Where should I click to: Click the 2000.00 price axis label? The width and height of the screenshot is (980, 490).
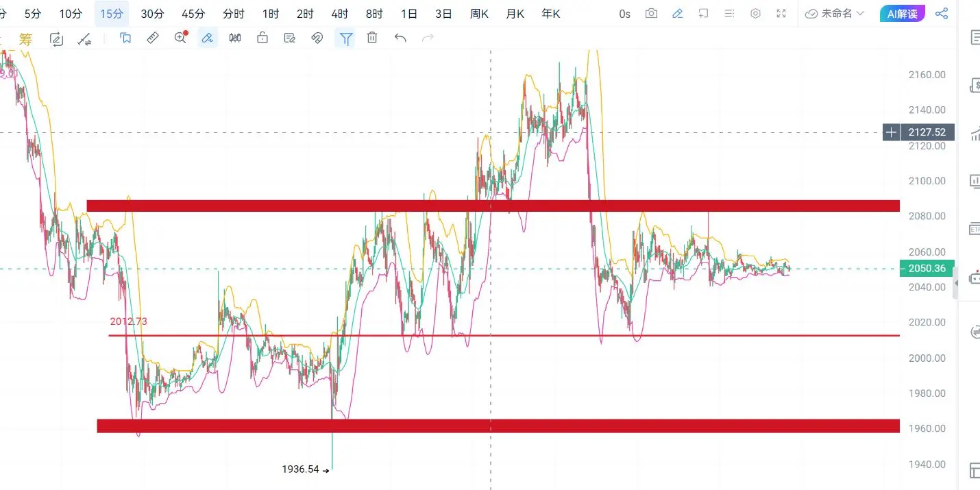[x=927, y=358]
